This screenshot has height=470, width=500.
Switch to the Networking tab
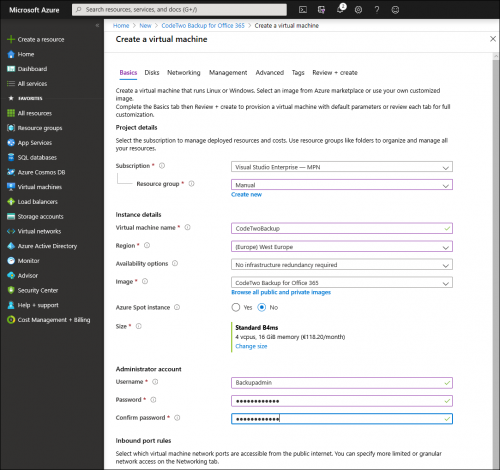pos(184,73)
